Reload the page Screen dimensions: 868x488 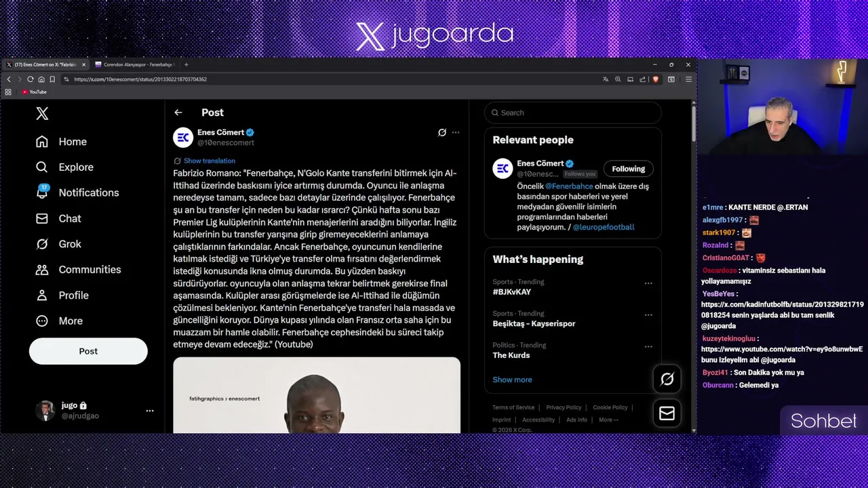[30, 79]
